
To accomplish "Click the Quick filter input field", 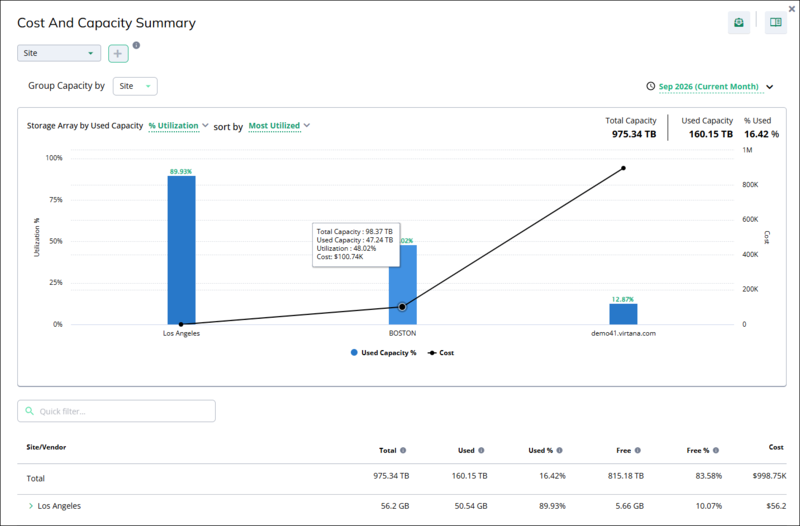I will tap(116, 411).
